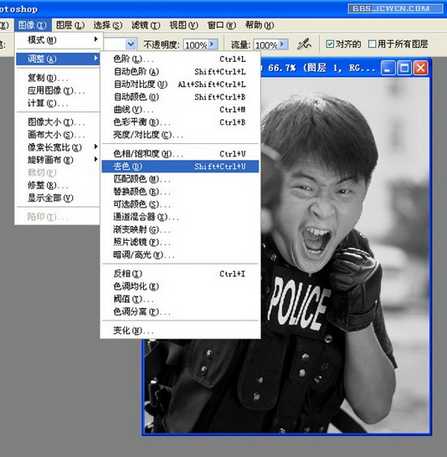Minimize the document window
This screenshot has height=457, width=447.
pos(387,68)
